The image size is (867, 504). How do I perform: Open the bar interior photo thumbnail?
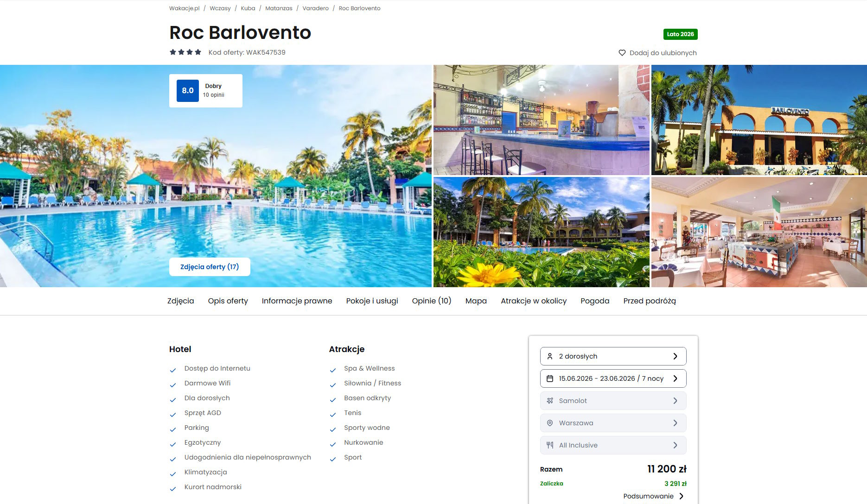coord(542,120)
